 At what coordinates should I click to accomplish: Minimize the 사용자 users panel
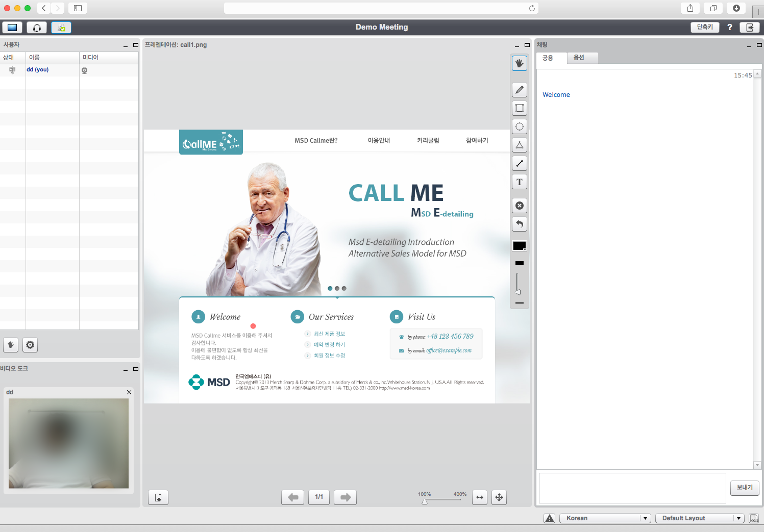tap(126, 45)
